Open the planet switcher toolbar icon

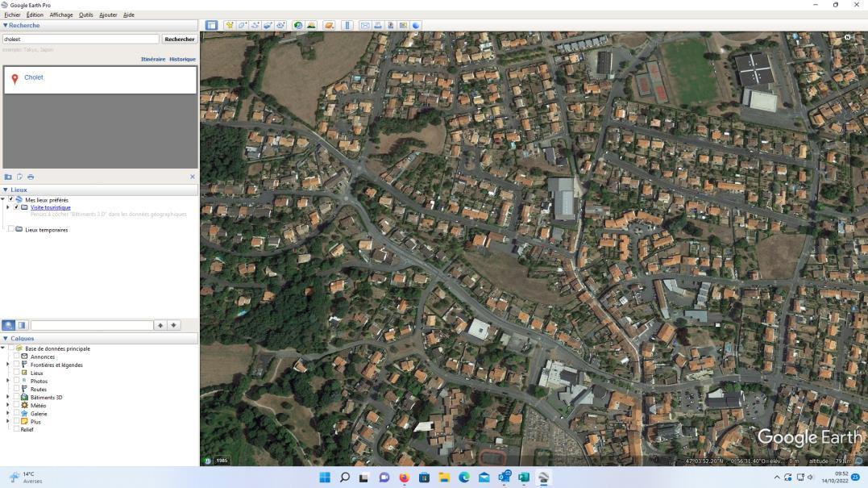tap(329, 26)
